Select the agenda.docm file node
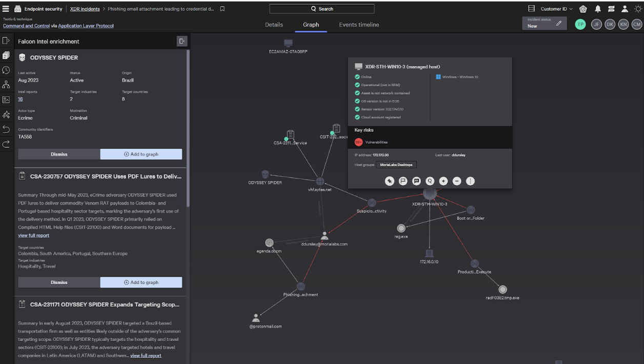Screen dimensions: 644x364 (269, 242)
